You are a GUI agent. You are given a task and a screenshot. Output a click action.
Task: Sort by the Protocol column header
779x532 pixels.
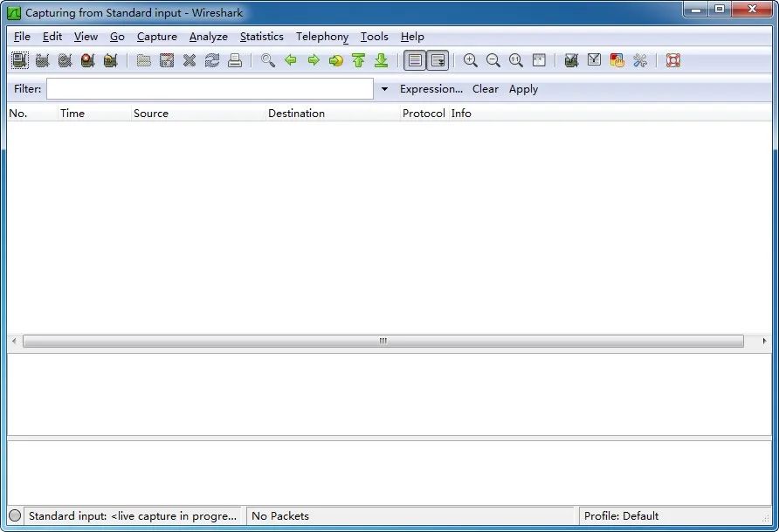coord(424,114)
